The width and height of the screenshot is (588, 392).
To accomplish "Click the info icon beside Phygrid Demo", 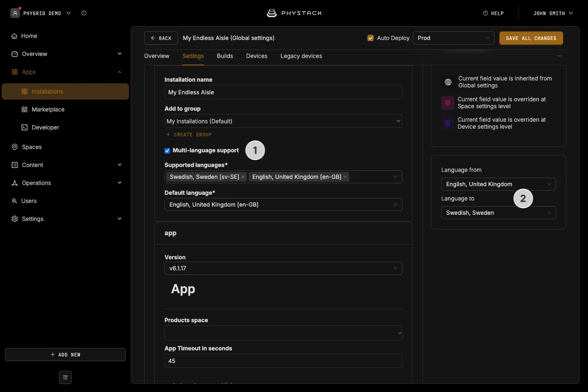I will (x=84, y=13).
